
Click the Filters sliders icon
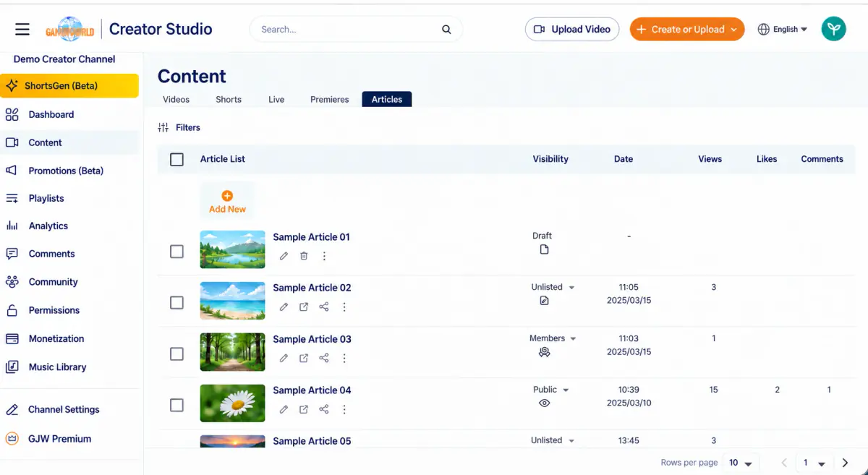point(163,127)
